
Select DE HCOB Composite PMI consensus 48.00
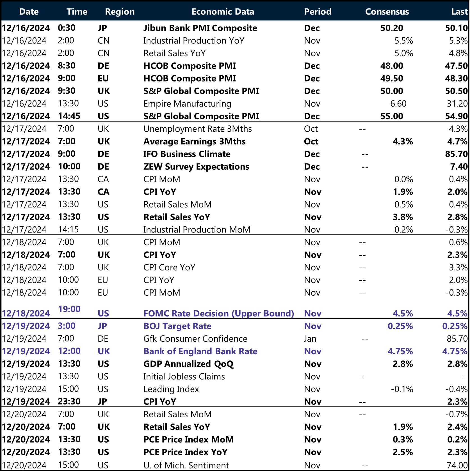tap(392, 66)
